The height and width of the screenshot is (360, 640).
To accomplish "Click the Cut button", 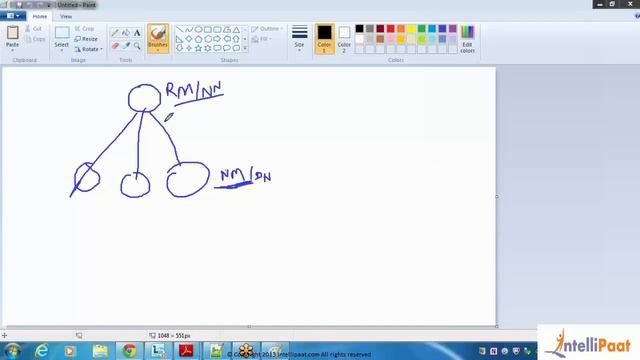I will tap(34, 29).
